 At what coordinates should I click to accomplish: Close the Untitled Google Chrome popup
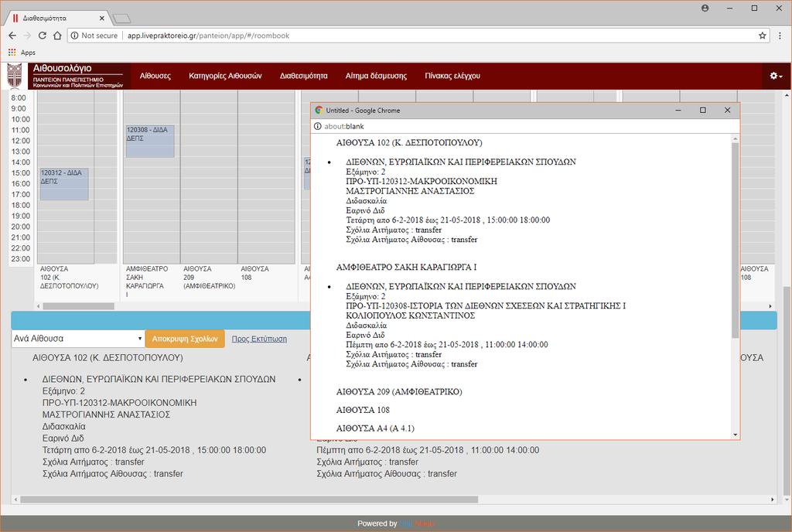tap(727, 110)
